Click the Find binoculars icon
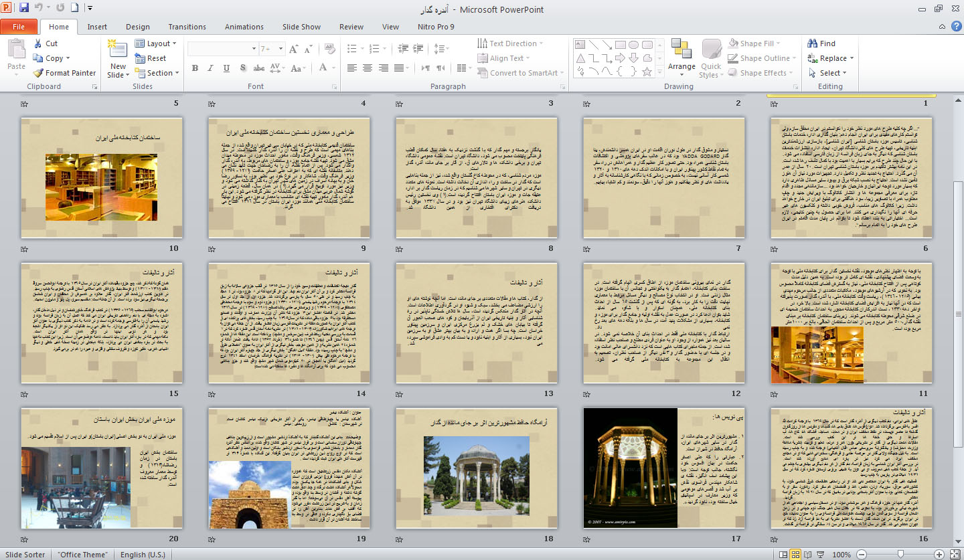 pos(813,43)
